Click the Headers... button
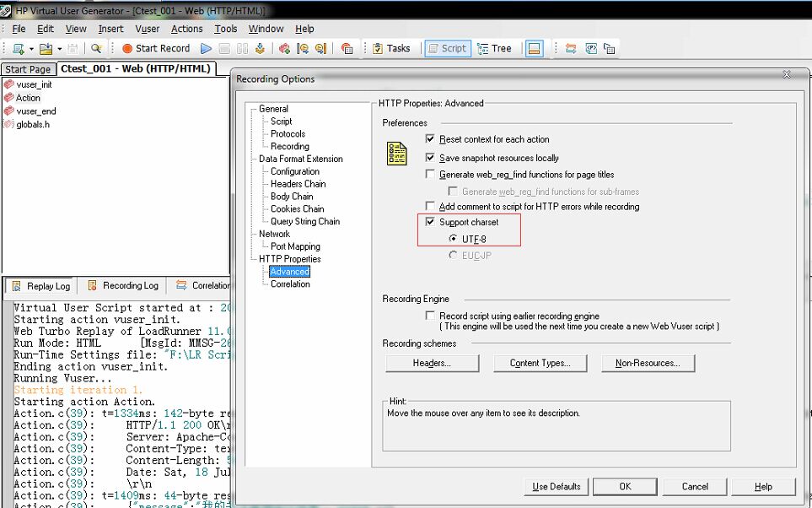Screen dimensions: 812x508 (x=432, y=364)
